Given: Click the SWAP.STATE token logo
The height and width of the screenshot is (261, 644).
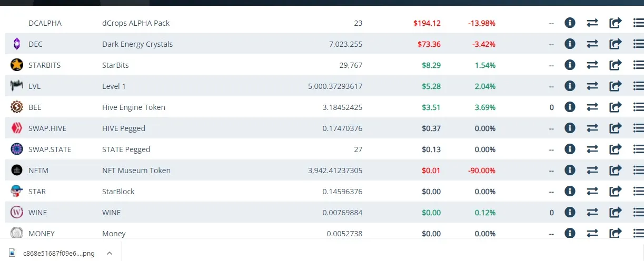Looking at the screenshot, I should [17, 149].
